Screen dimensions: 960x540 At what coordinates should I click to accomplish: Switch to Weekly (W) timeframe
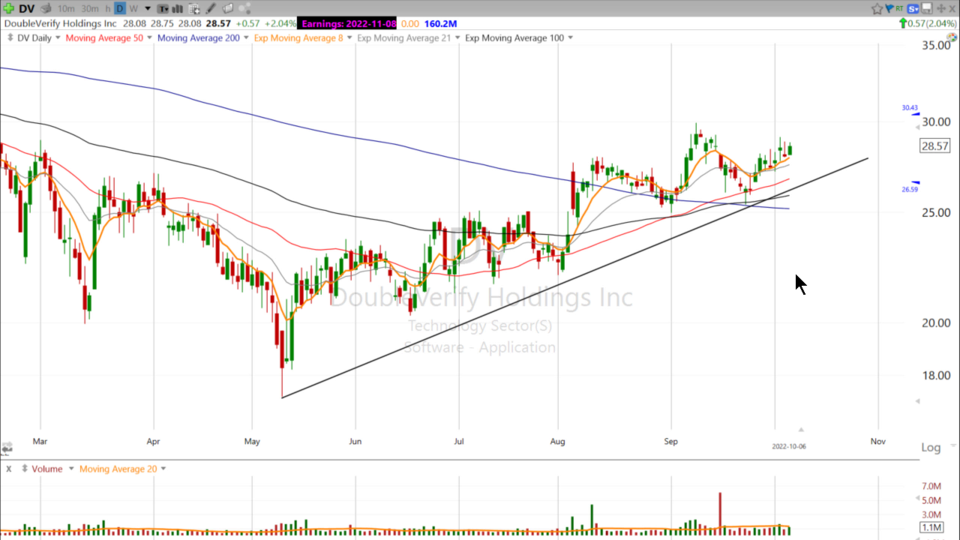point(133,9)
